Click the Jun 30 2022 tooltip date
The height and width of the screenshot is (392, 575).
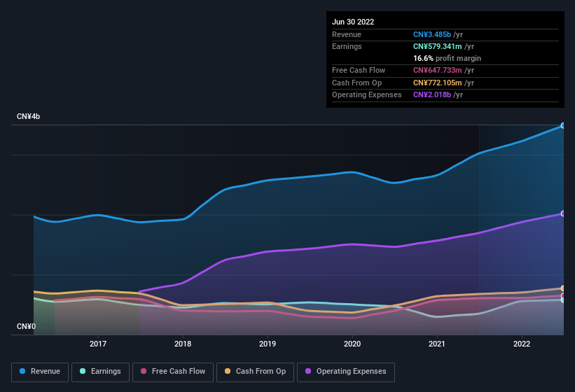pyautogui.click(x=353, y=22)
